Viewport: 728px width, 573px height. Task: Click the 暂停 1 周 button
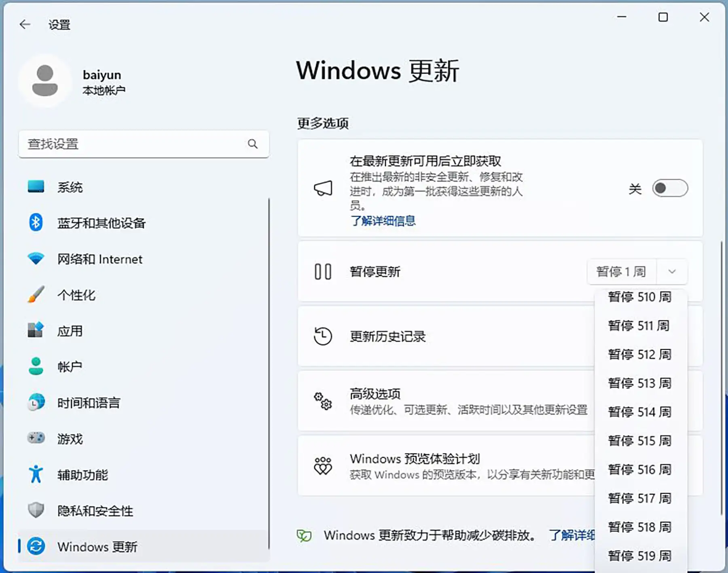point(621,272)
